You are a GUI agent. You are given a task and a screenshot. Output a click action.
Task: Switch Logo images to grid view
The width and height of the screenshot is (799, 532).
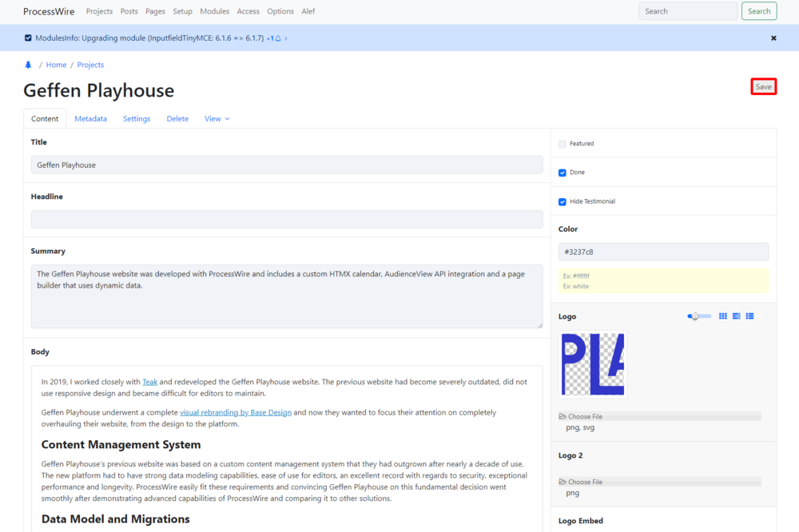(x=723, y=316)
